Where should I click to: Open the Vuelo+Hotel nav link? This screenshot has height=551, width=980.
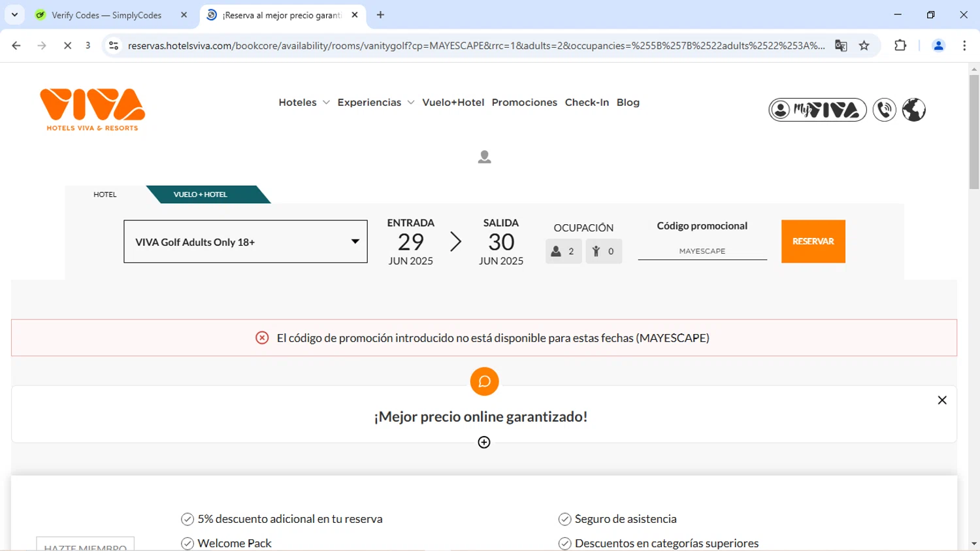453,103
